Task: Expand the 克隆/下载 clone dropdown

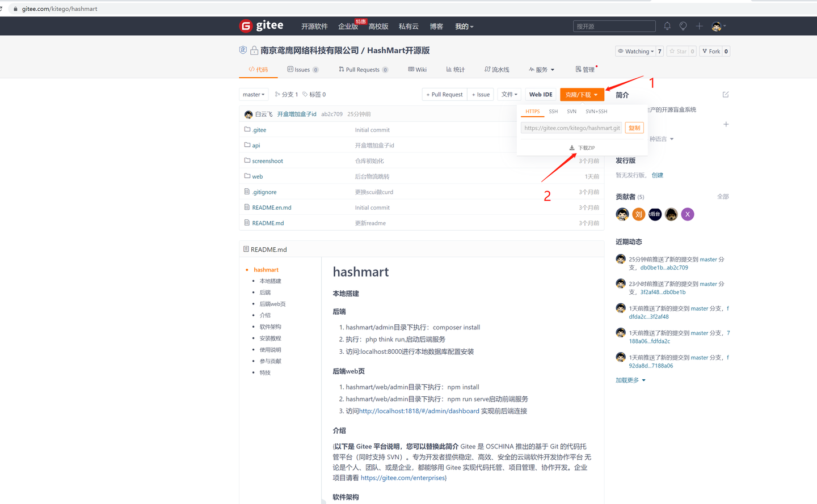Action: point(582,94)
